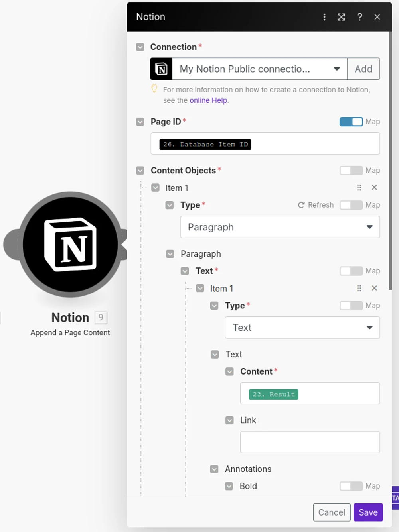This screenshot has height=532, width=399.
Task: Collapse the Paragraph group
Action: coord(170,254)
